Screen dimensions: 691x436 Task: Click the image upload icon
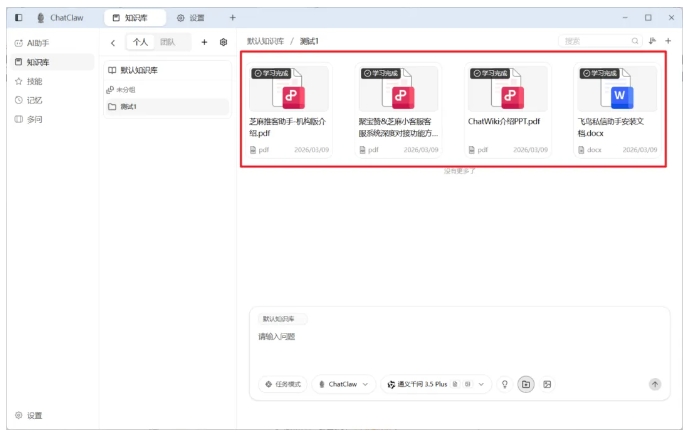coord(547,384)
